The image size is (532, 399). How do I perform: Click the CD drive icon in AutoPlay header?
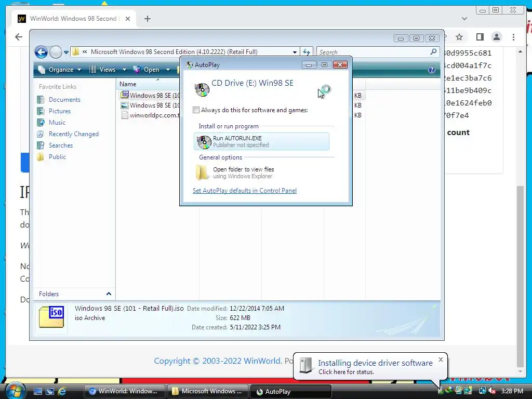coord(202,89)
